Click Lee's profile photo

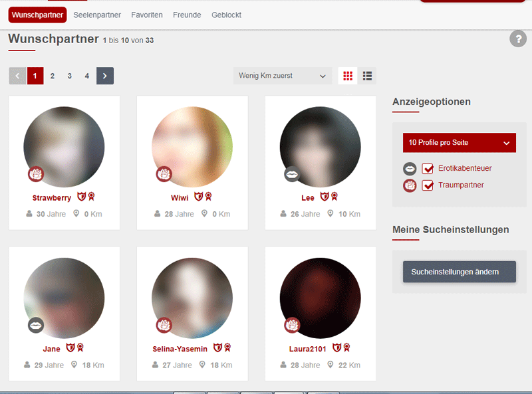point(321,147)
